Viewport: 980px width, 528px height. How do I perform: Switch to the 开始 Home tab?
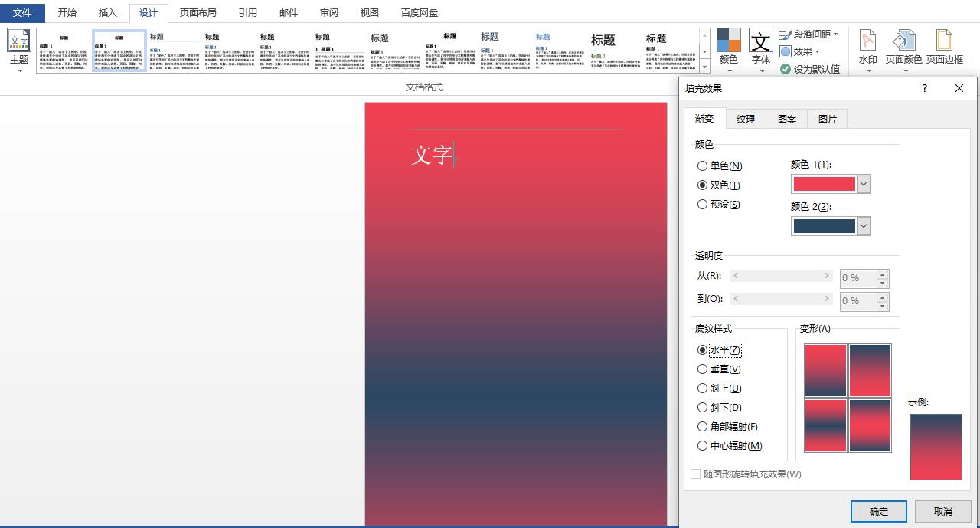pos(67,12)
